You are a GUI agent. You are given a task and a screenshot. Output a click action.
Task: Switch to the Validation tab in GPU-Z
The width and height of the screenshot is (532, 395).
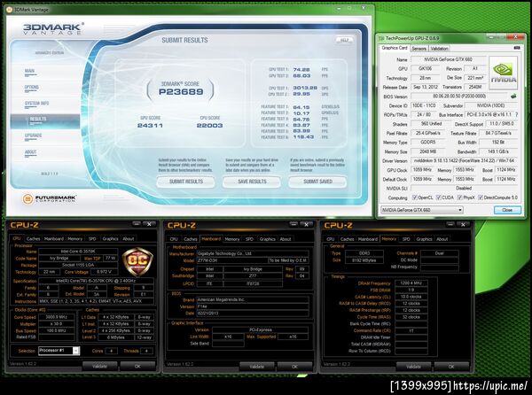[x=440, y=49]
